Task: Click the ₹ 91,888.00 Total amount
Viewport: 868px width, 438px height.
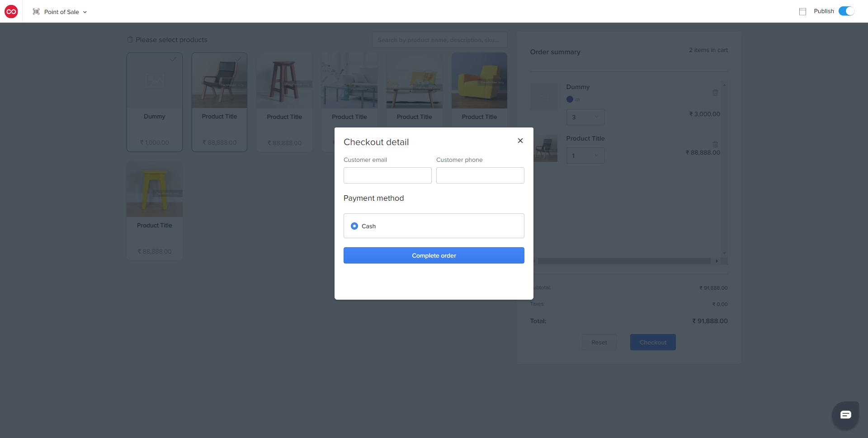Action: [710, 321]
